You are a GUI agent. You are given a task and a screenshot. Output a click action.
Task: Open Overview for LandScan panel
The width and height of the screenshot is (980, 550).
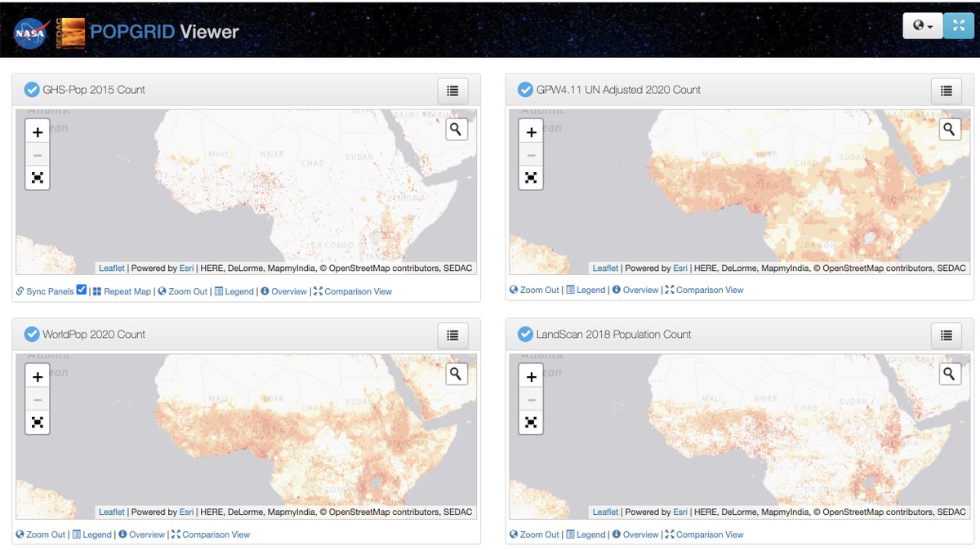click(635, 534)
